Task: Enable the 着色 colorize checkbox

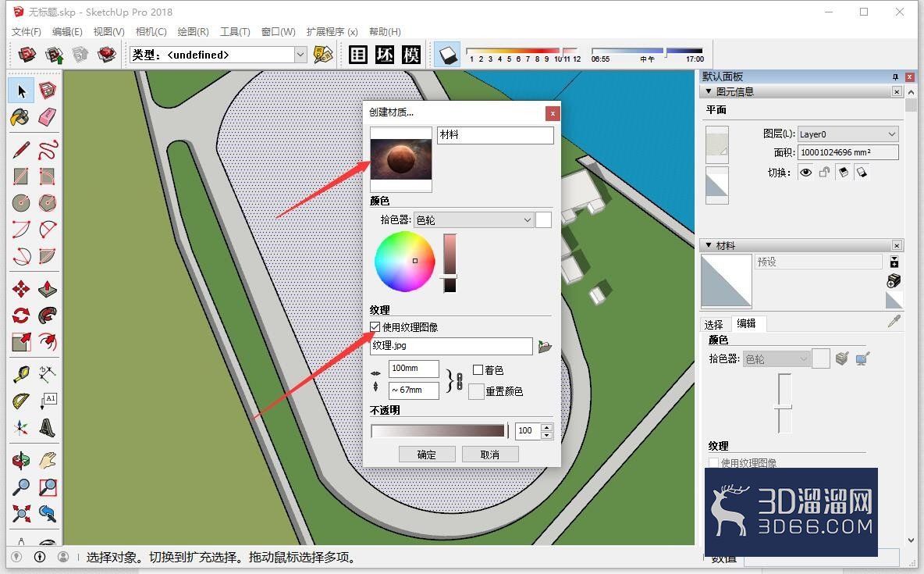Action: [x=478, y=370]
